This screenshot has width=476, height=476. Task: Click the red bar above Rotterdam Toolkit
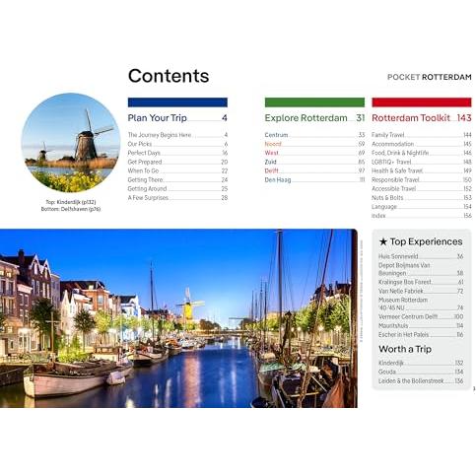click(422, 102)
